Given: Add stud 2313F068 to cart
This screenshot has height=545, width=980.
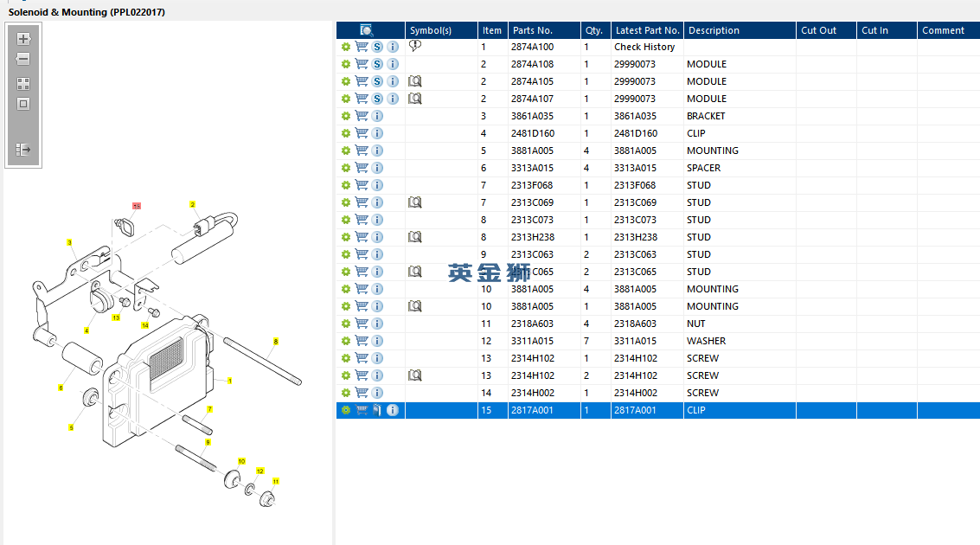Looking at the screenshot, I should click(362, 185).
